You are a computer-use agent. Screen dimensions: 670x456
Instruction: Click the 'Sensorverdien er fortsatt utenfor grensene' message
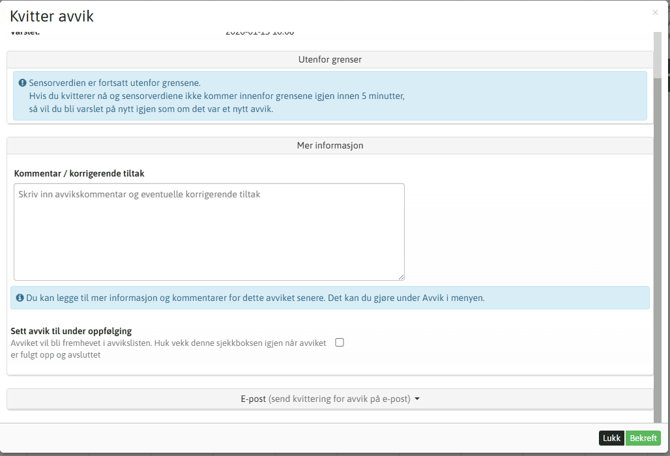pos(115,83)
